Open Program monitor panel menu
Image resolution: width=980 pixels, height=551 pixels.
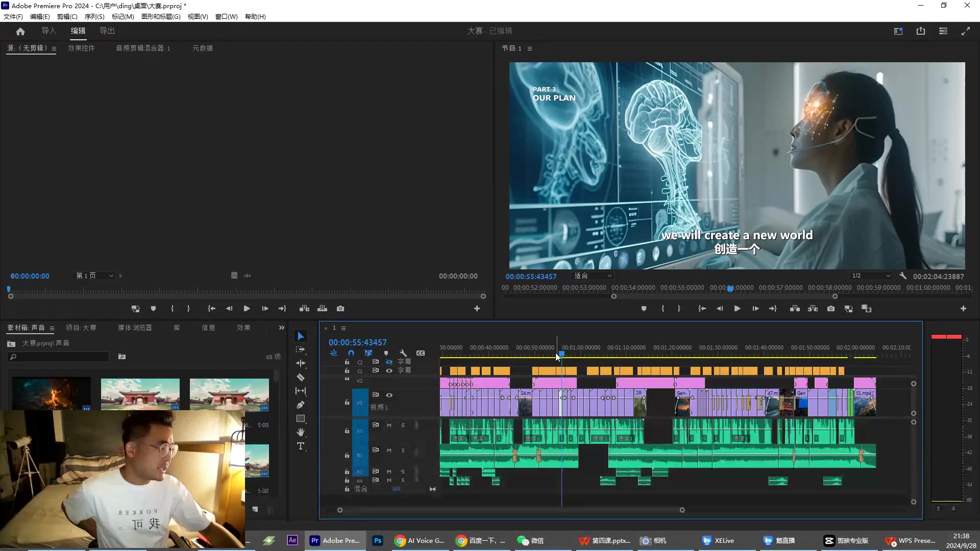coord(530,48)
